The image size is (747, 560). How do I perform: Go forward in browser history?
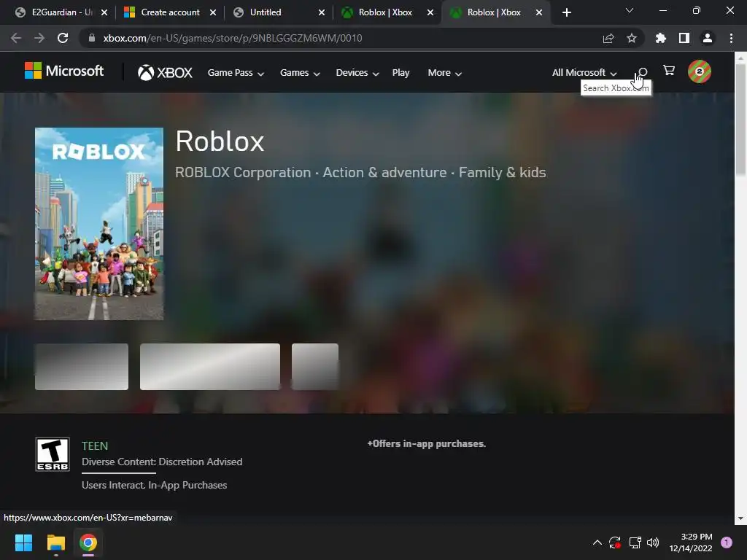39,38
